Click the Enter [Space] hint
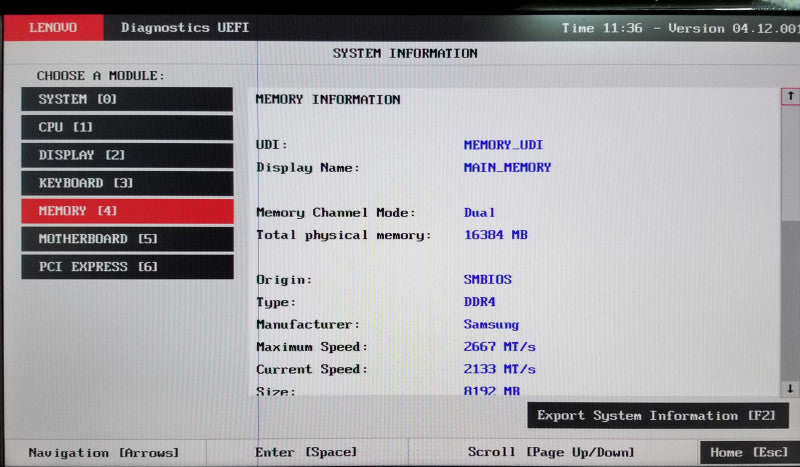The image size is (800, 467). [306, 452]
